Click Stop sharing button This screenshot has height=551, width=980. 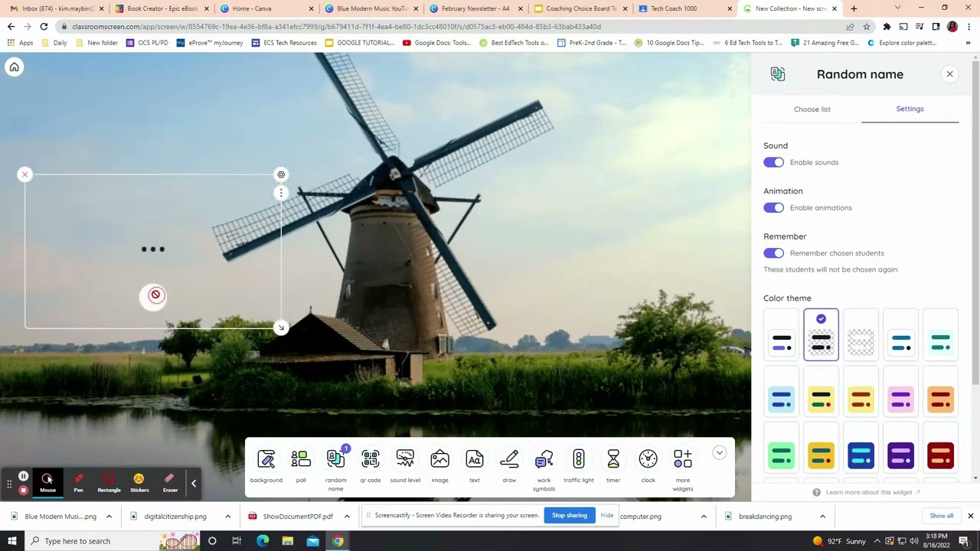point(570,515)
